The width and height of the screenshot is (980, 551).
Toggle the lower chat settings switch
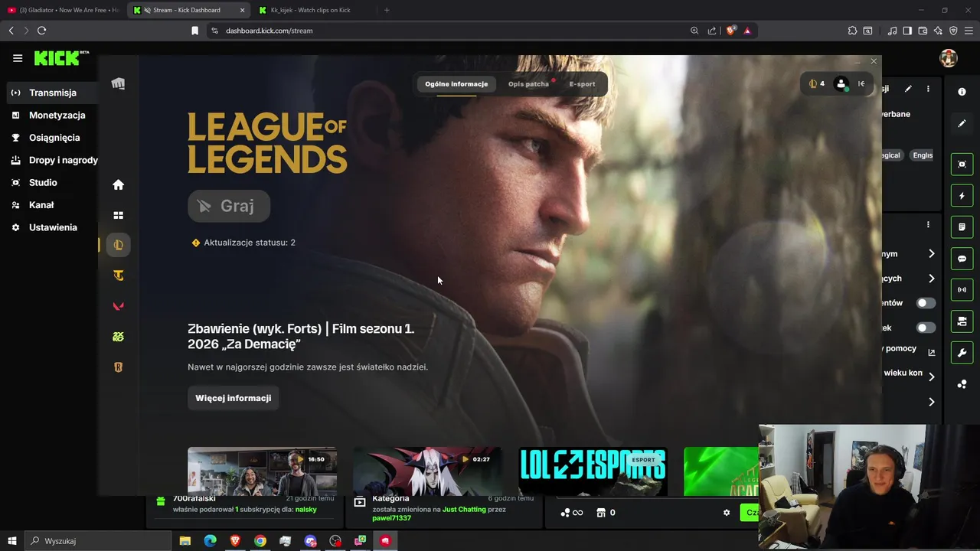(926, 328)
